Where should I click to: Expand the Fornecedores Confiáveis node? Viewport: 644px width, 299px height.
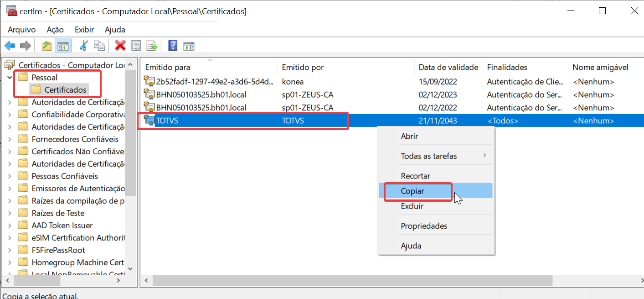pyautogui.click(x=10, y=139)
